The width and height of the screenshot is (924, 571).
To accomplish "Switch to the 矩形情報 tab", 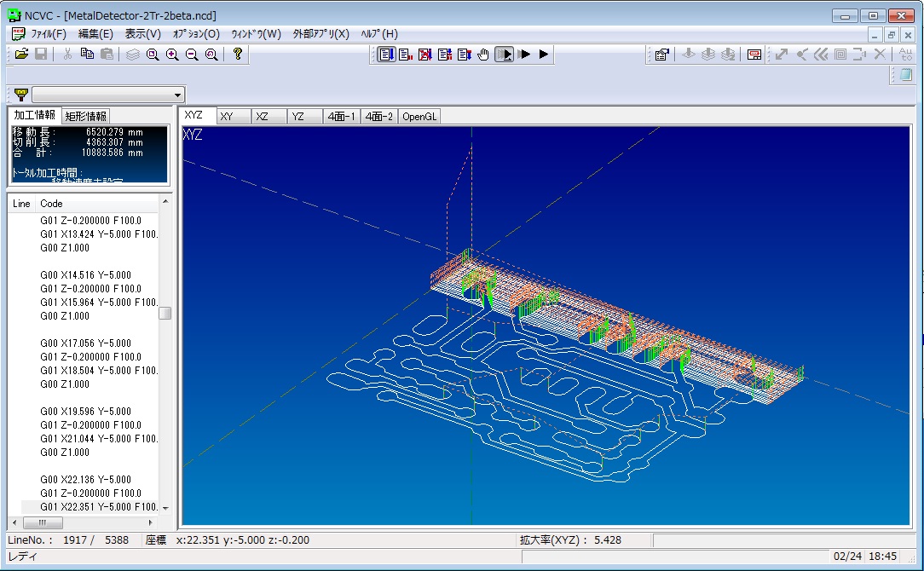I will pyautogui.click(x=86, y=117).
